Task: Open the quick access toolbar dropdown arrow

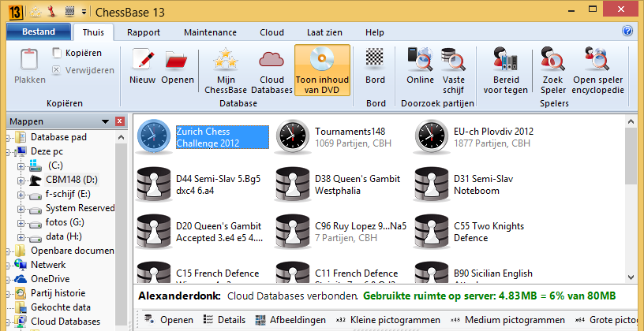Action: (x=84, y=12)
